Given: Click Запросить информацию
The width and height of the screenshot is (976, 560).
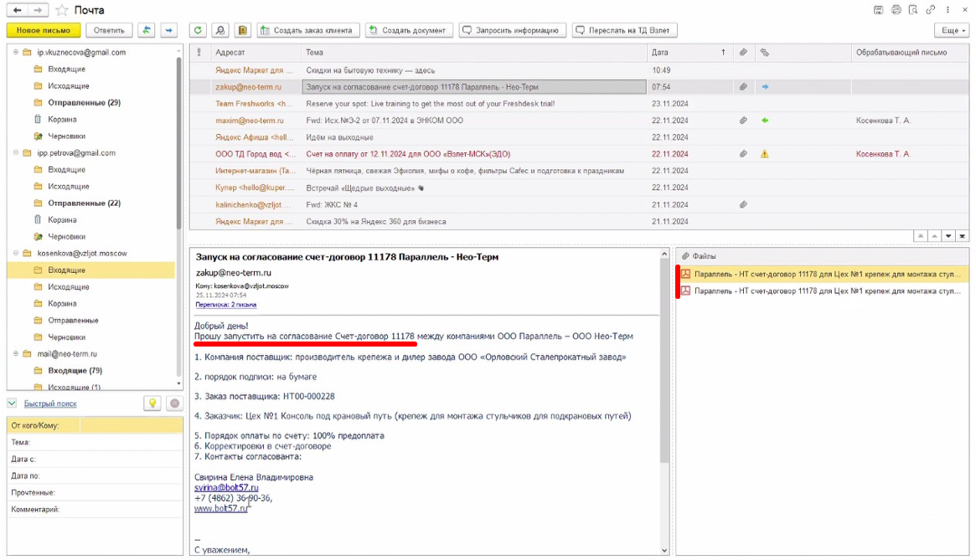Looking at the screenshot, I should pos(512,30).
